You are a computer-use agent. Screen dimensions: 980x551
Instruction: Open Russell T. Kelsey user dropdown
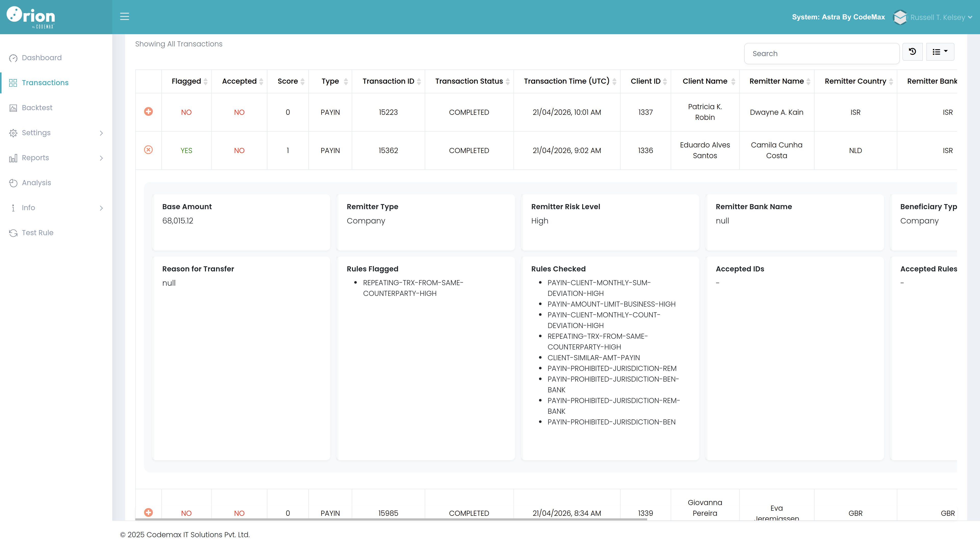click(941, 17)
